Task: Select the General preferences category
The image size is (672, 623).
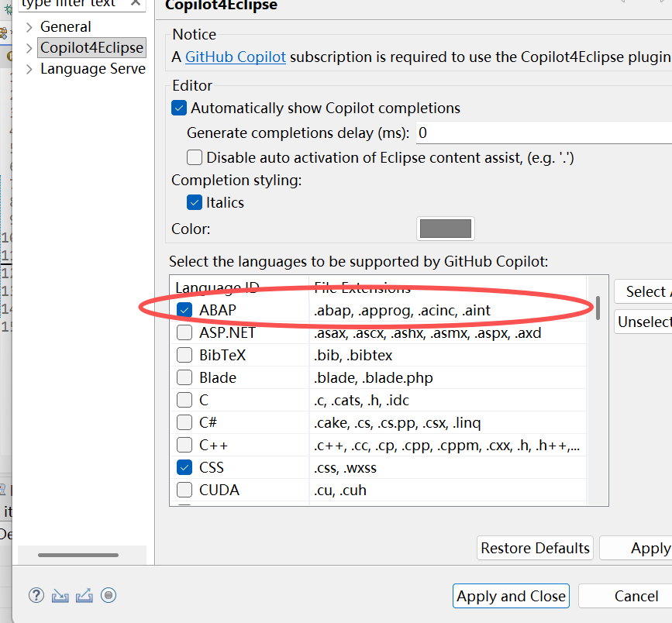Action: click(x=65, y=27)
